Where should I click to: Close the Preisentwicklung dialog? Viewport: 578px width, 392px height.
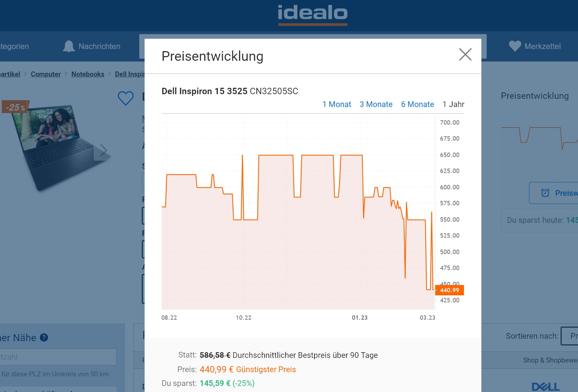[465, 55]
